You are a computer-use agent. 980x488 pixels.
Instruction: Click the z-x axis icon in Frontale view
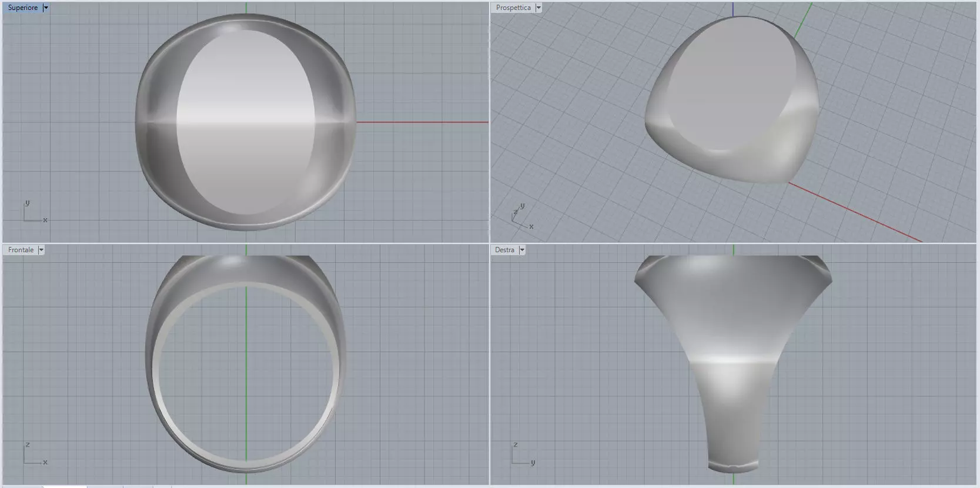pos(35,454)
